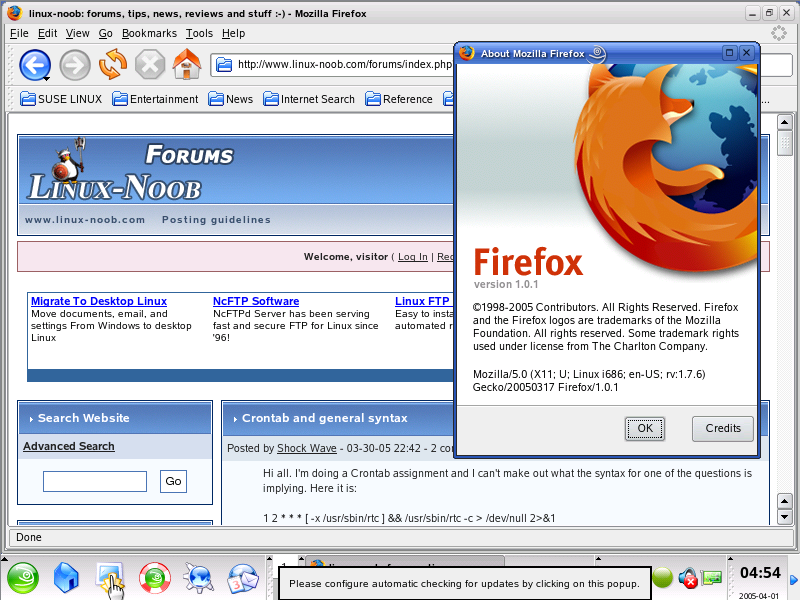Open the Linux FTP ad link
This screenshot has height=600, width=800.
(421, 301)
